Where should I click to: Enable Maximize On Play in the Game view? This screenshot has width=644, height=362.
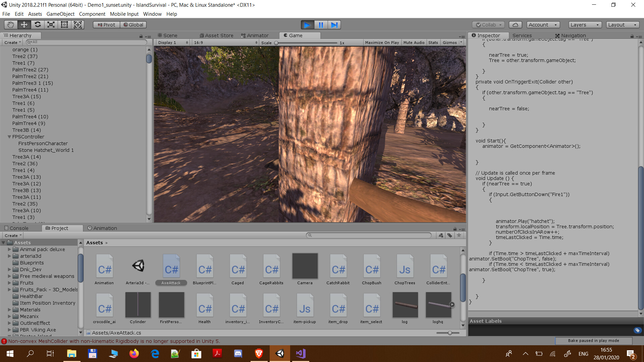coord(382,42)
